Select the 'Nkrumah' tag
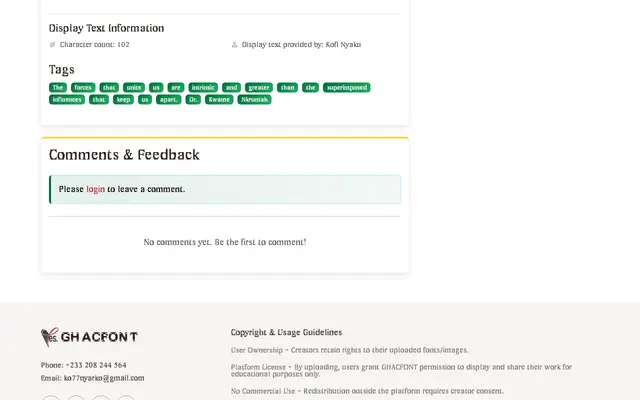This screenshot has width=640, height=400. pos(254,100)
